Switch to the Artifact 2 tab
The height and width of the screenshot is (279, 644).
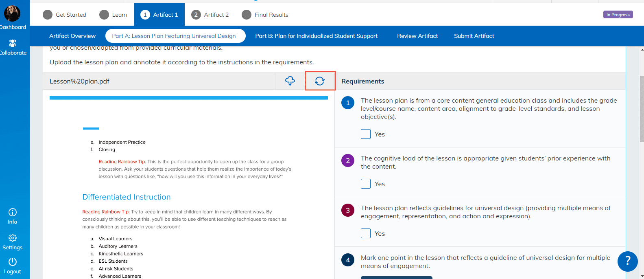210,15
